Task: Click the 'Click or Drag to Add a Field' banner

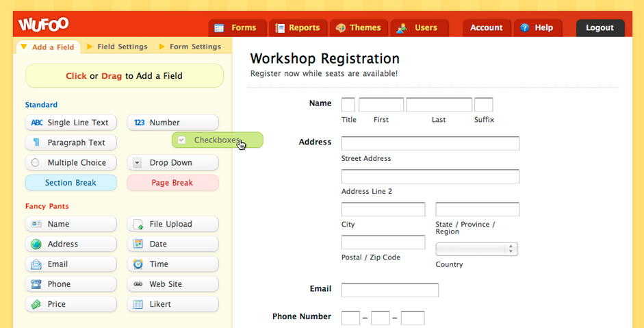Action: pos(125,75)
